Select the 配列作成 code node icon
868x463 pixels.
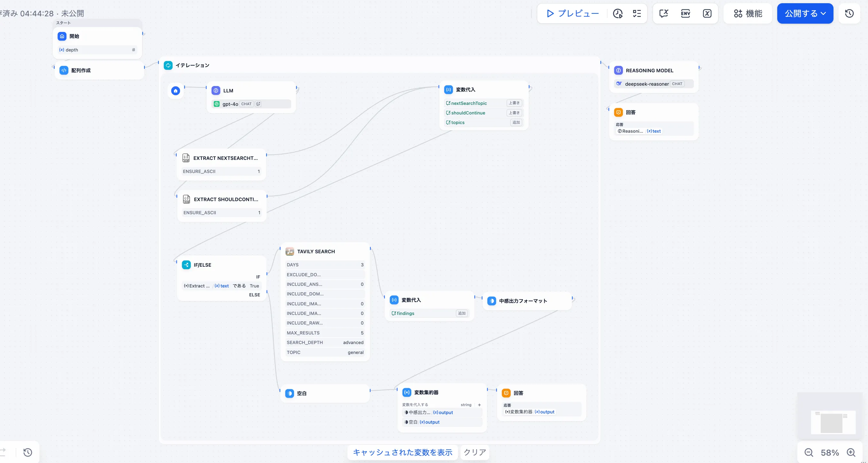(64, 70)
